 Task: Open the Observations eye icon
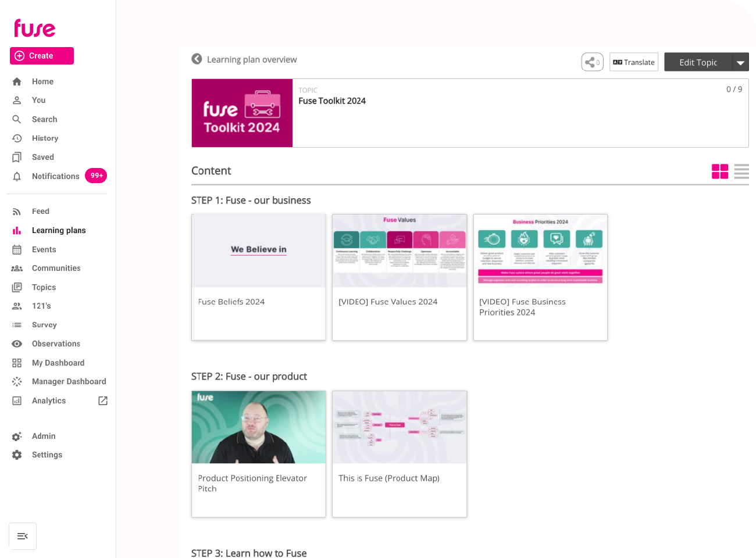pos(17,344)
